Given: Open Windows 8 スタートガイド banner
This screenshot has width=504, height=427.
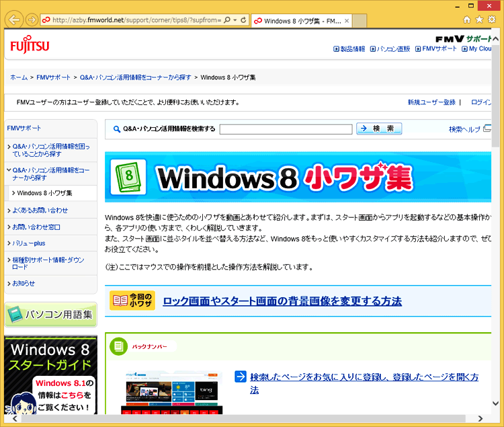Looking at the screenshot, I should click(x=51, y=375).
